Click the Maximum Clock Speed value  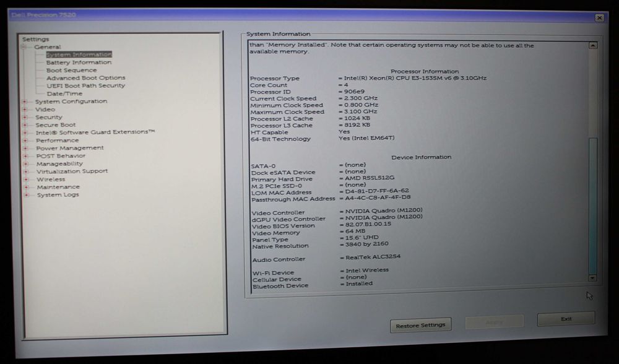(360, 111)
